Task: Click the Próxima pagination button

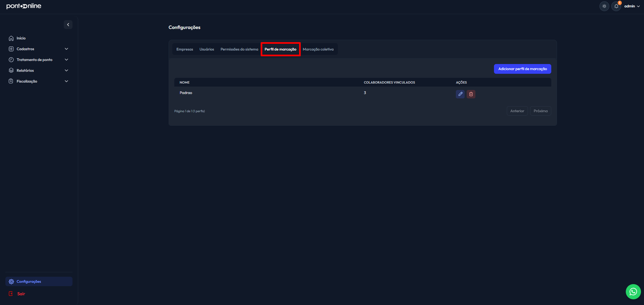Action: click(541, 111)
